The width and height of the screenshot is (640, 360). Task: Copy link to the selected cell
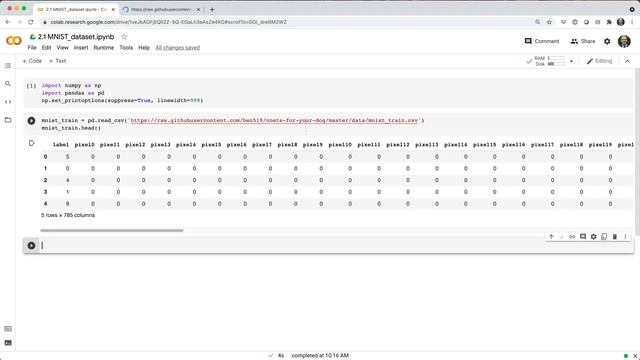(x=572, y=237)
